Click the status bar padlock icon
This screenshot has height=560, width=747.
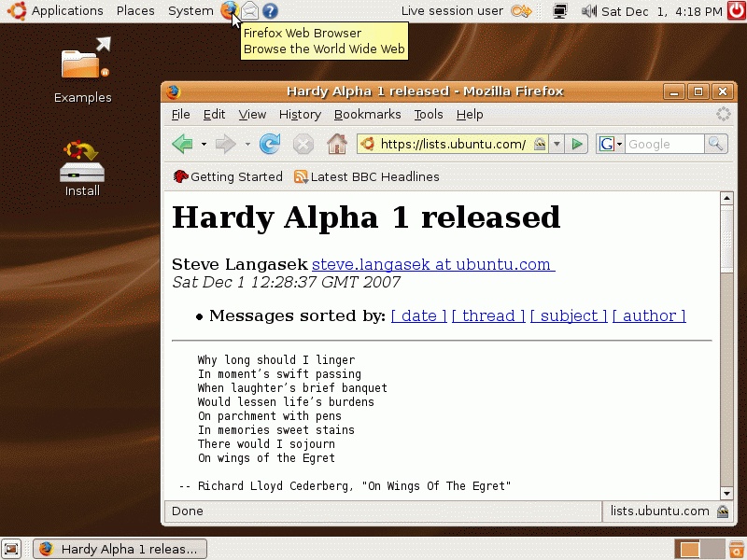click(x=723, y=511)
